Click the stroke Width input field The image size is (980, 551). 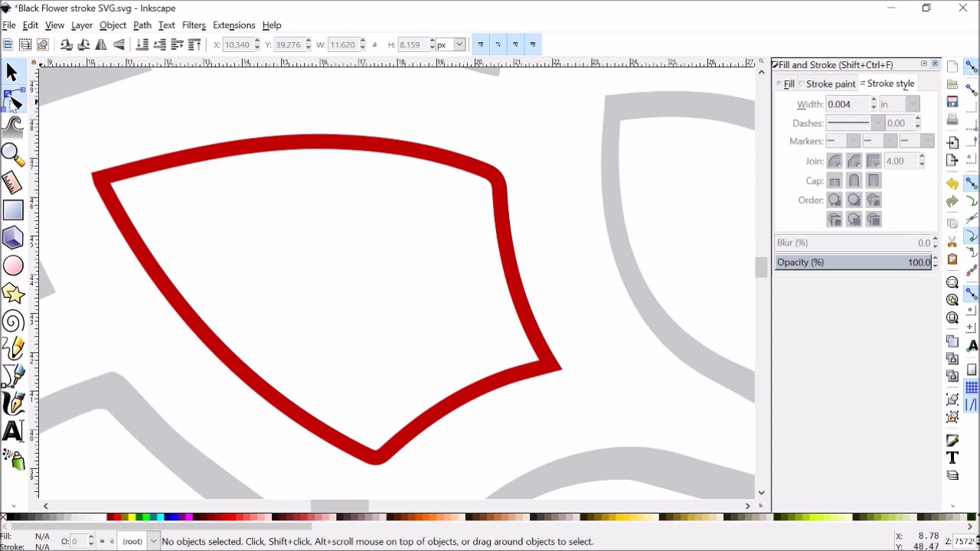point(848,104)
